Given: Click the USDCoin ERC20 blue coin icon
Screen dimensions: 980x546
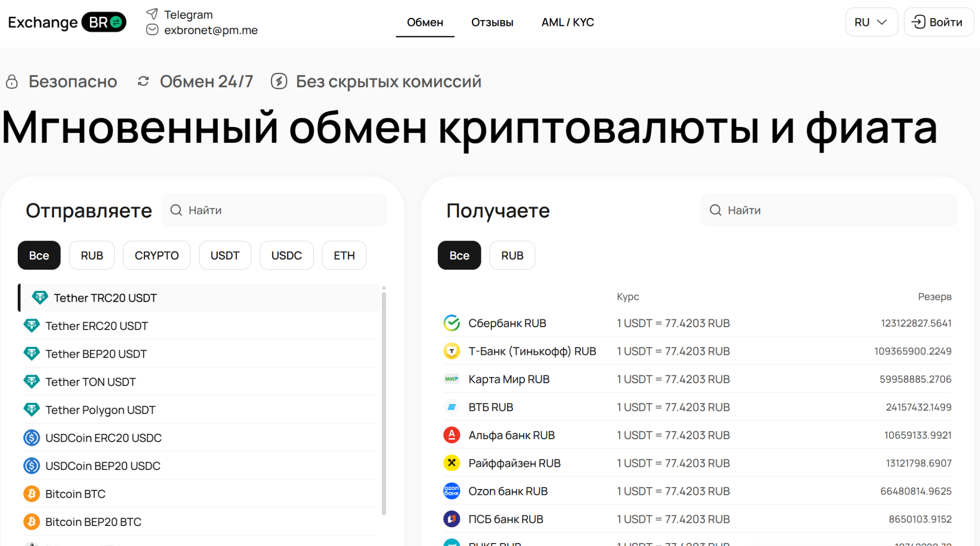Looking at the screenshot, I should tap(32, 438).
